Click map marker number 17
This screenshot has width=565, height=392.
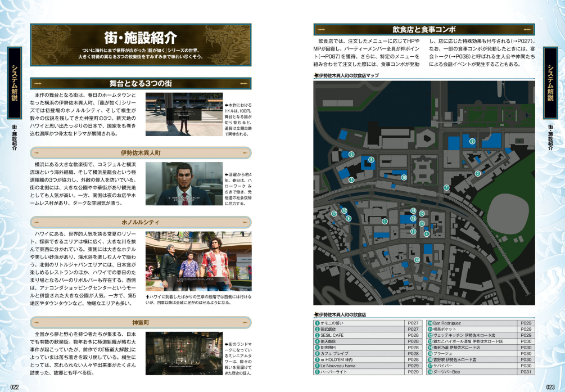[334, 214]
